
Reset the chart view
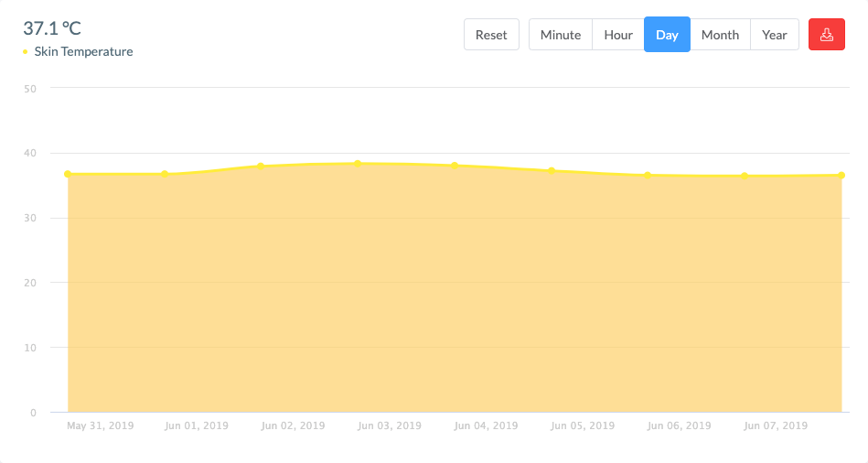pyautogui.click(x=491, y=35)
